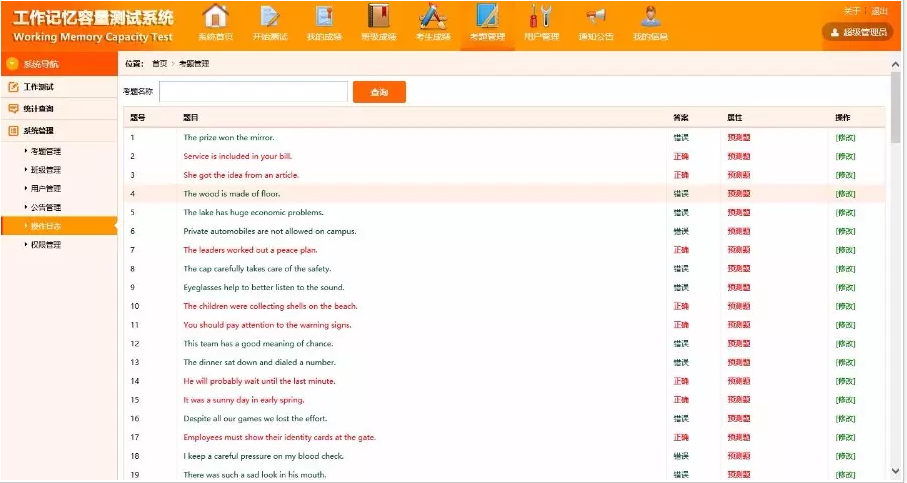Select 班级管理 in the sidebar tree
Image resolution: width=907 pixels, height=483 pixels.
46,169
